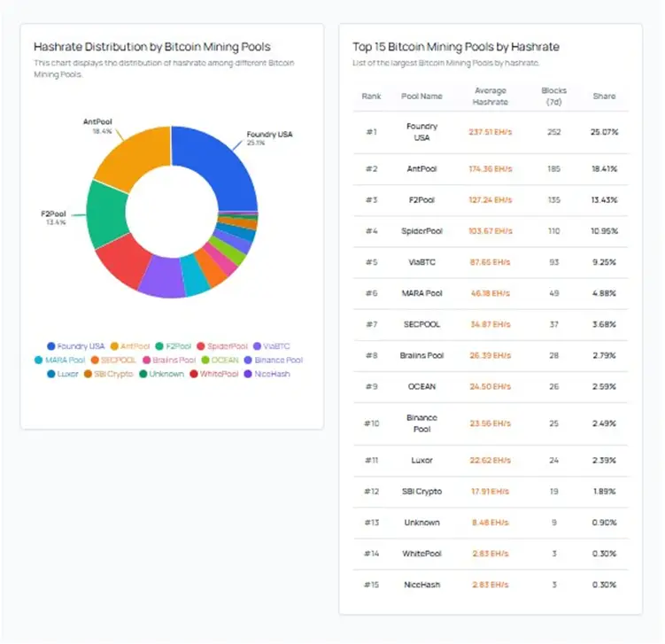Click the rank #15 cell
The width and height of the screenshot is (665, 644).
coord(372,585)
